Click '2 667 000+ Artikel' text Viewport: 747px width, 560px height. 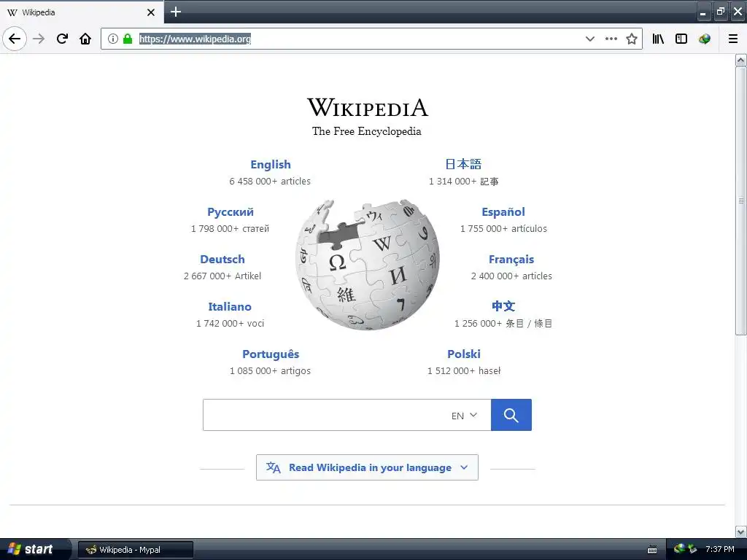point(222,276)
